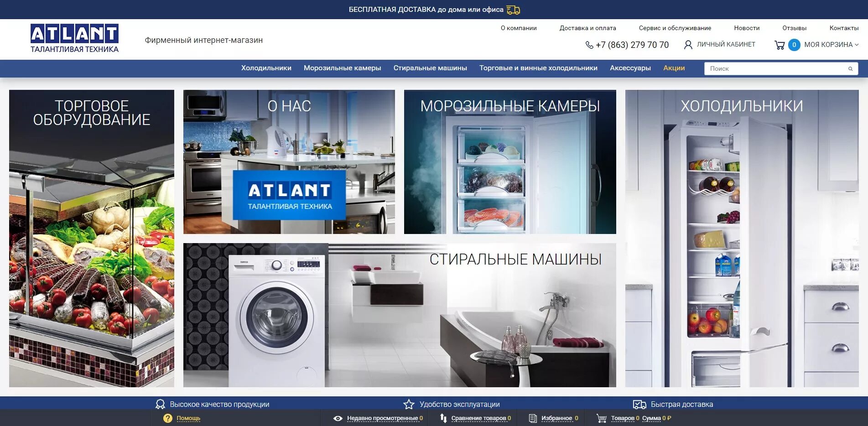868x426 pixels.
Task: Open the Морозильные камеры menu
Action: (x=343, y=68)
